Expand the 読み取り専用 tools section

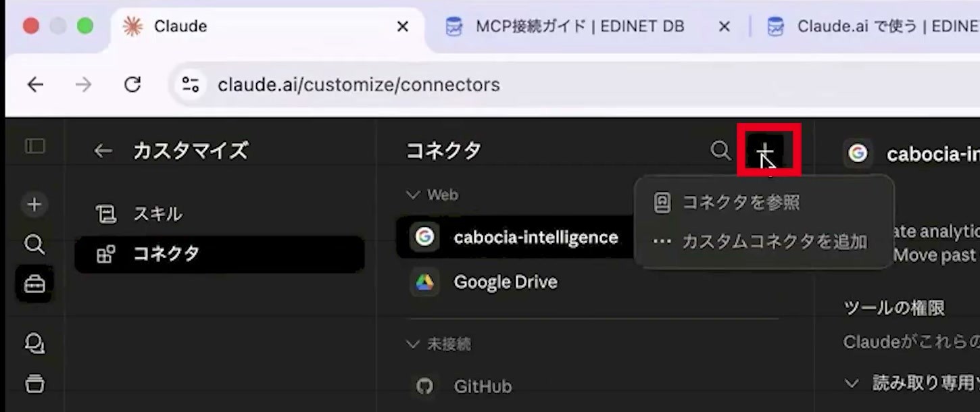pyautogui.click(x=912, y=384)
